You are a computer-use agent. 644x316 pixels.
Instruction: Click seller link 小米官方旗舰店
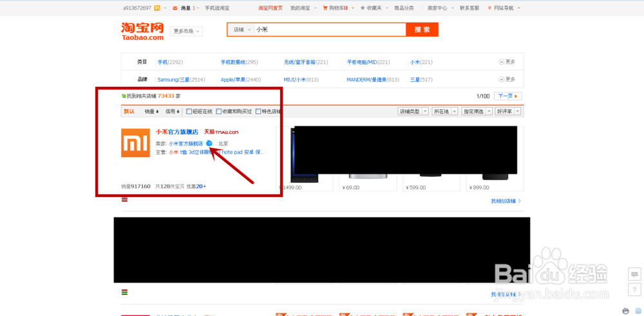[185, 144]
